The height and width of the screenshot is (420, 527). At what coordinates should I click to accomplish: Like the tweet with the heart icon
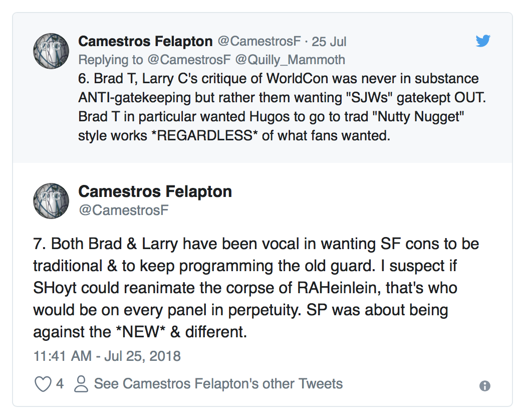click(x=43, y=384)
